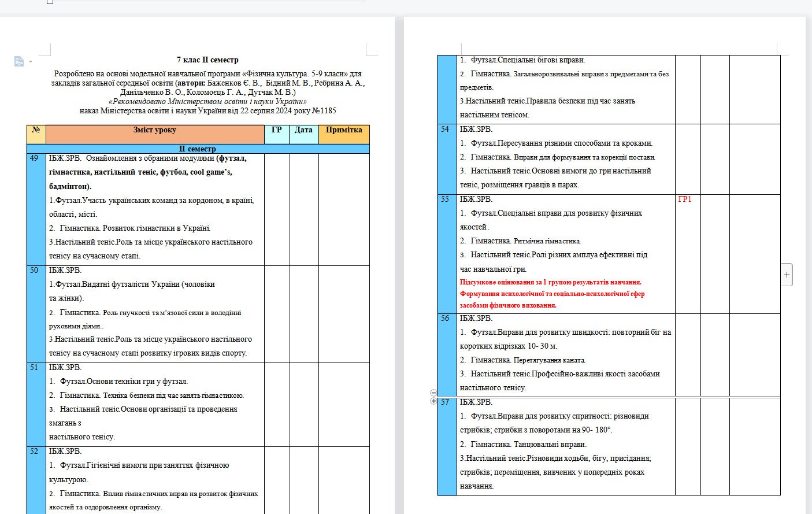Screen dimensions: 812x514
Task: Select the "Зміст уроку" header cell
Action: click(x=155, y=134)
